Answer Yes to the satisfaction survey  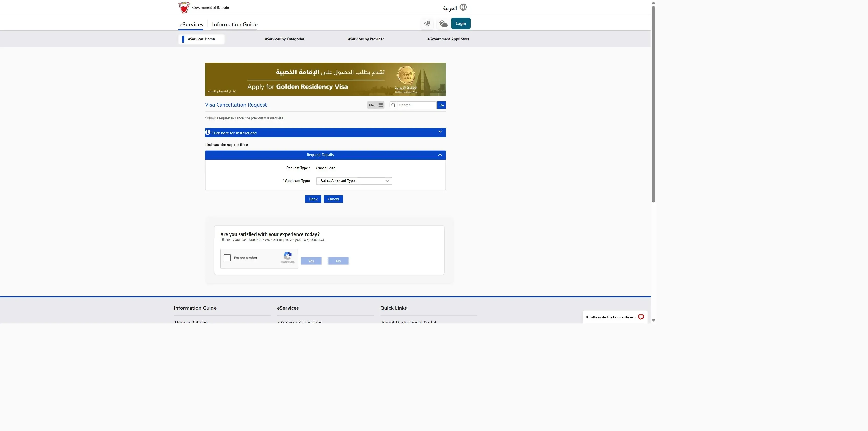(311, 261)
